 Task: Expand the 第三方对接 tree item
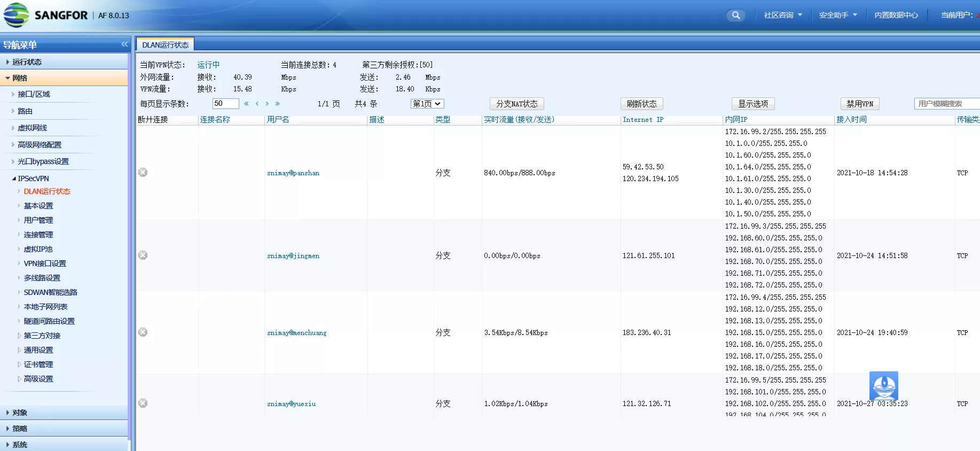pyautogui.click(x=42, y=336)
